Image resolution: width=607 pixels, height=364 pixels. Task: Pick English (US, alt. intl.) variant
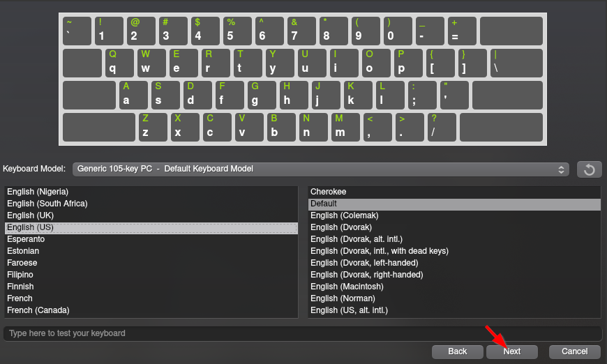click(x=454, y=310)
